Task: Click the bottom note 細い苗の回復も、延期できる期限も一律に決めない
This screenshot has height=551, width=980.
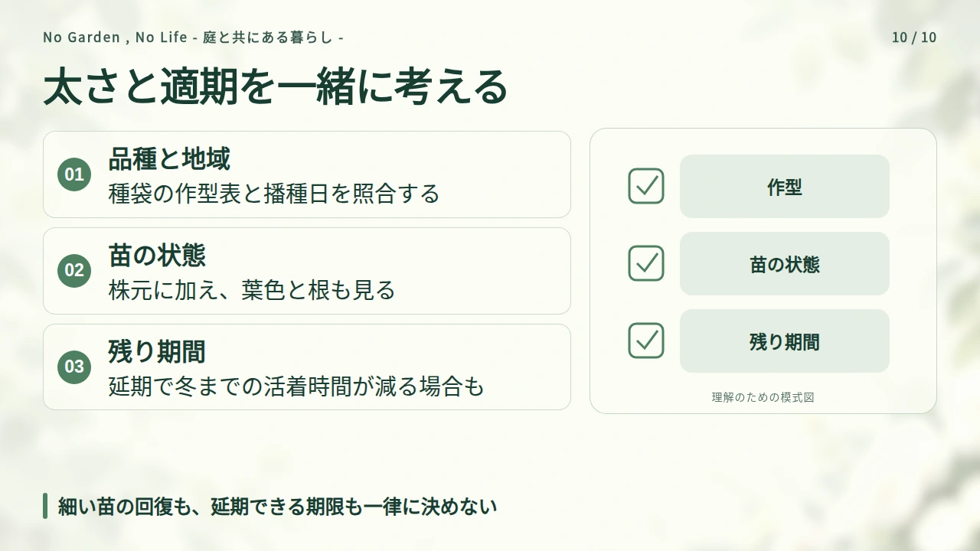Action: (x=278, y=506)
